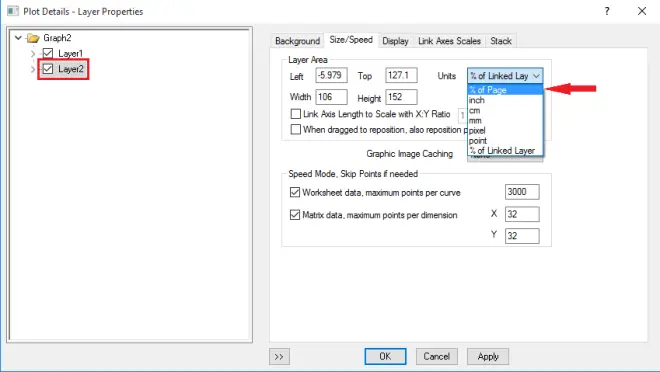The image size is (660, 372).
Task: Collapse the Graph2 tree node
Action: click(x=18, y=38)
